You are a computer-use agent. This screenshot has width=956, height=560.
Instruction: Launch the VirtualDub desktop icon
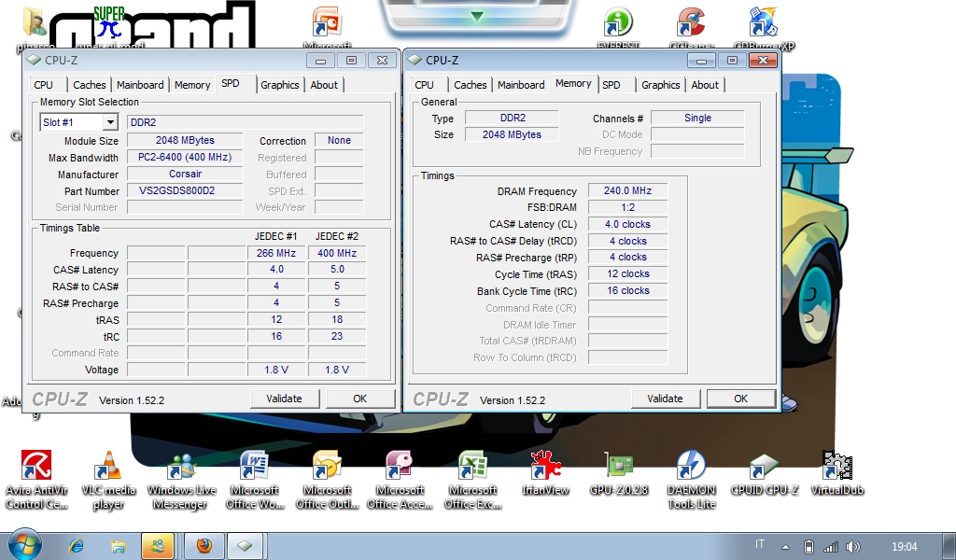coord(836,467)
